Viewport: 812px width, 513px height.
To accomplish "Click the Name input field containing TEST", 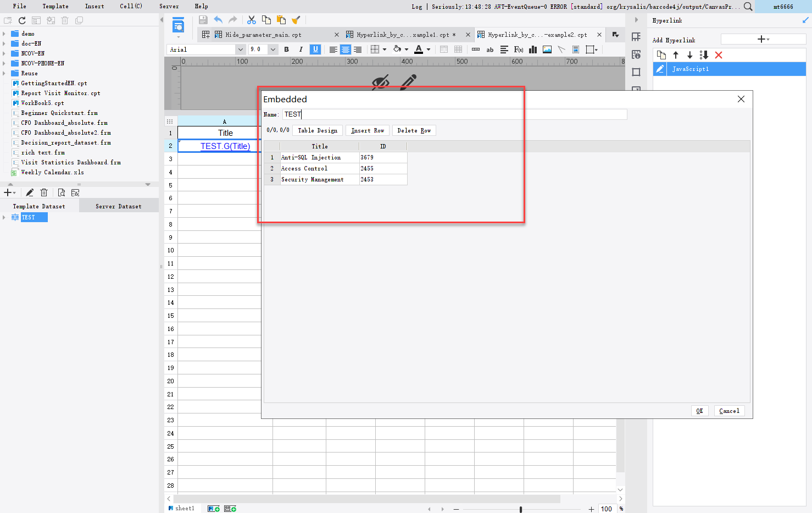I will pyautogui.click(x=455, y=114).
